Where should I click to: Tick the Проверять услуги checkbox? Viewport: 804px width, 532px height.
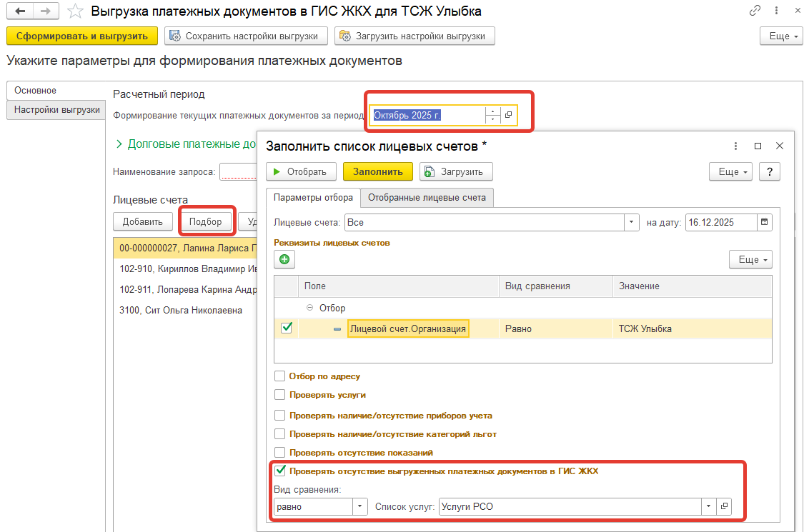(x=280, y=395)
